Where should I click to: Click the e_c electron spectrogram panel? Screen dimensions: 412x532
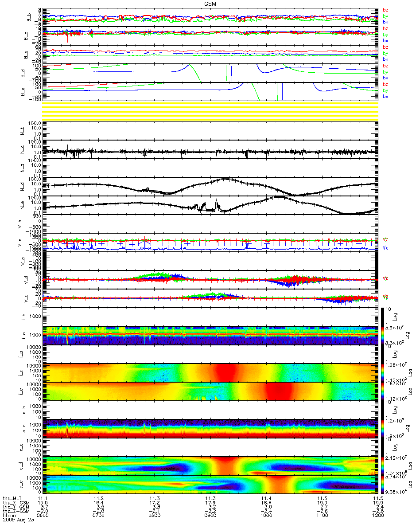(x=210, y=429)
